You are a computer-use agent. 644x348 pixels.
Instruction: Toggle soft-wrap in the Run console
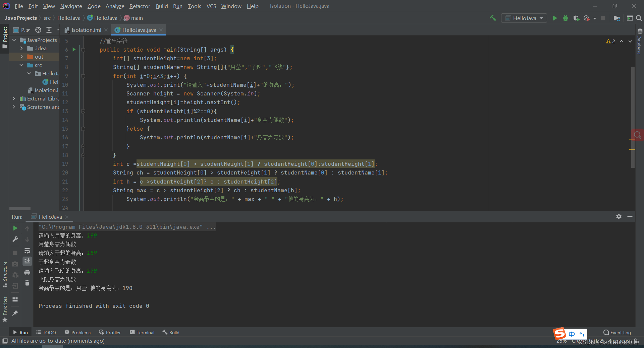point(27,251)
